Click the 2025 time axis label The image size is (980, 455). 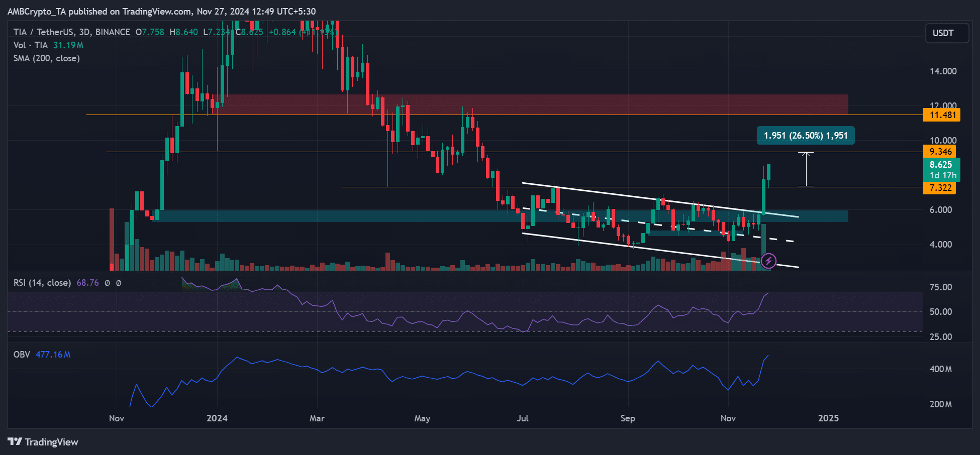coord(828,418)
